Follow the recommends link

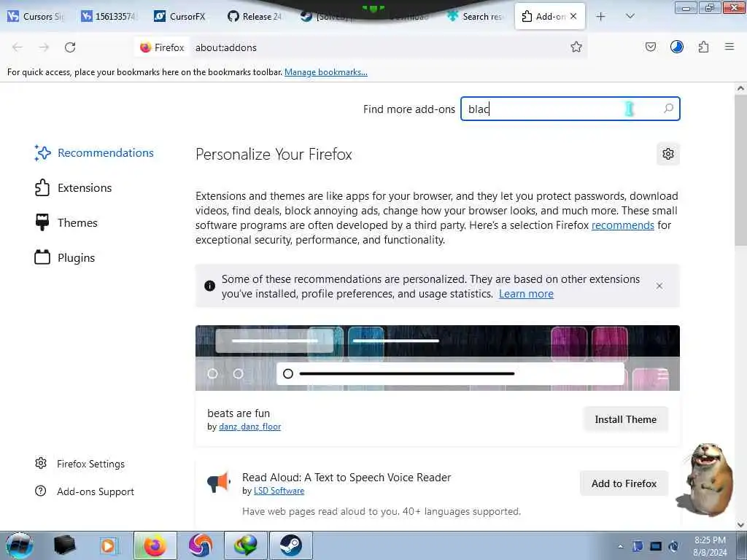click(623, 225)
